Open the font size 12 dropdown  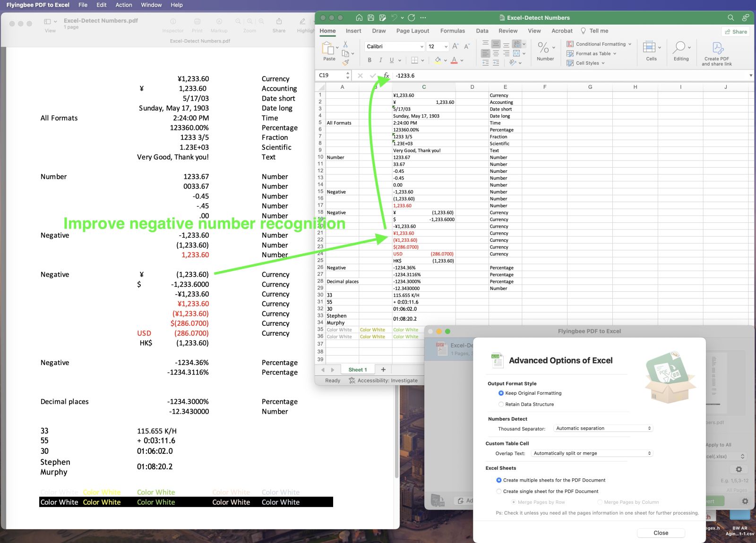446,46
